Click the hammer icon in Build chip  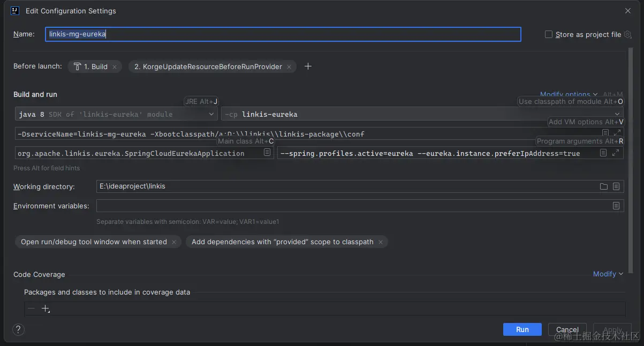coord(78,66)
